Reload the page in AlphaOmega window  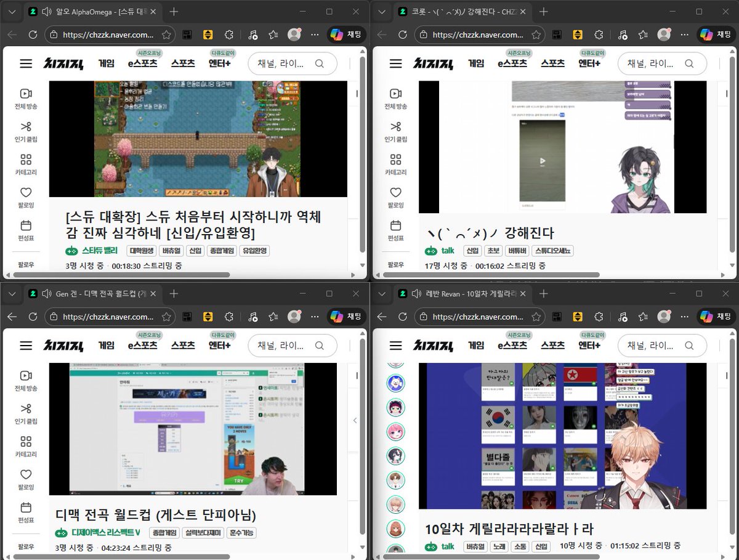tap(33, 35)
